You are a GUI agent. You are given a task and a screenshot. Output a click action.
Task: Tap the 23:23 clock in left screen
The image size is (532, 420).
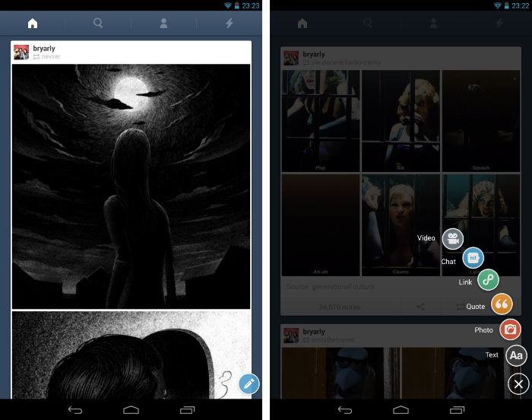coord(251,5)
